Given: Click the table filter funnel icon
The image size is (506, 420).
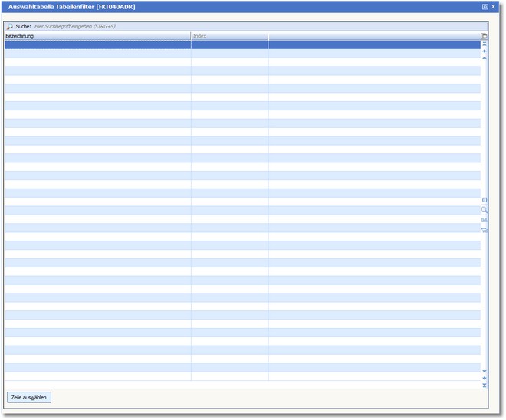Looking at the screenshot, I should [485, 229].
